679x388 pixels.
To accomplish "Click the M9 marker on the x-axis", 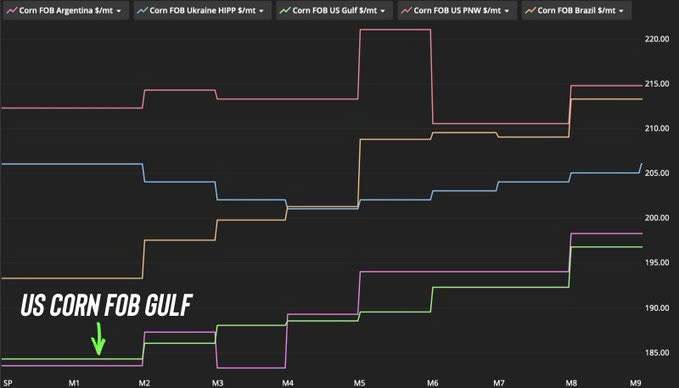I will (x=635, y=383).
